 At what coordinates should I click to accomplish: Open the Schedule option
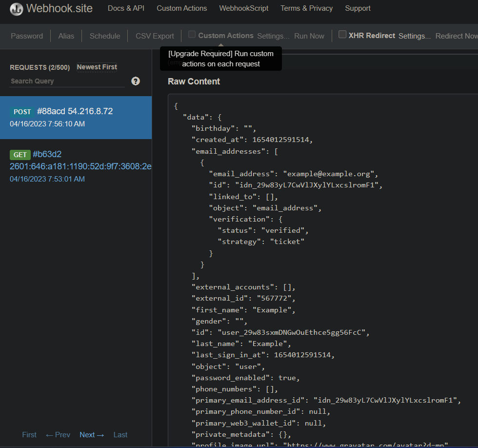(x=105, y=36)
